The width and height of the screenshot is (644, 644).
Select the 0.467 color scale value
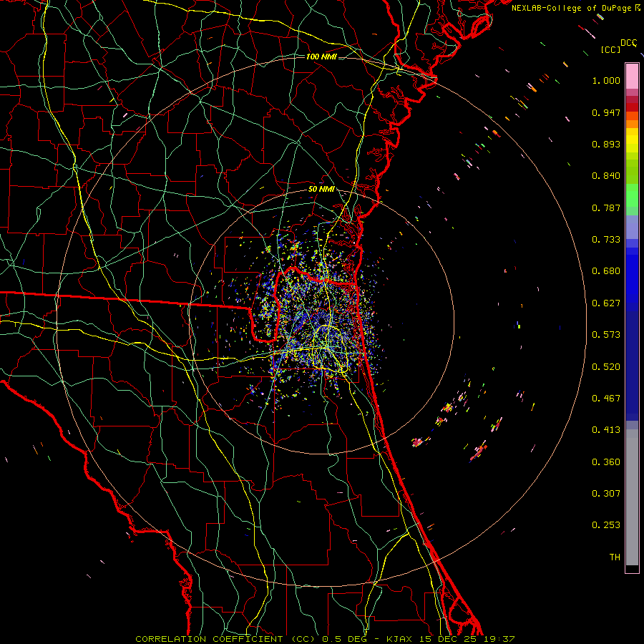coord(606,399)
